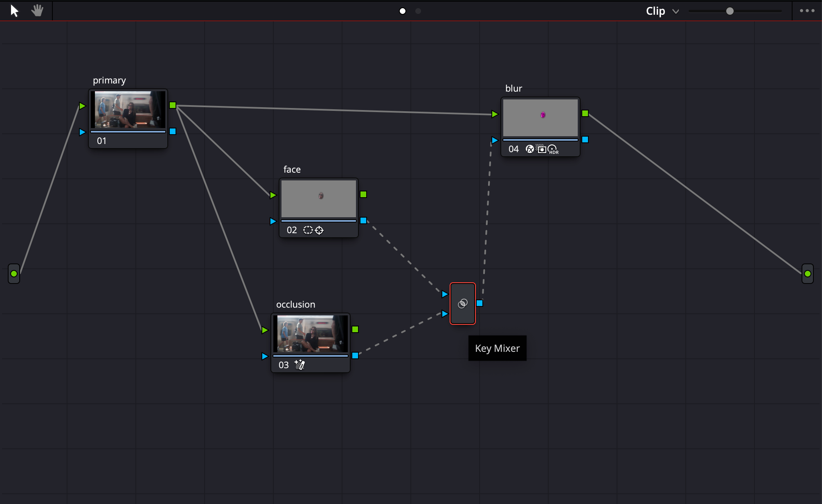Select the hand pan tool
The height and width of the screenshot is (504, 822).
click(x=37, y=11)
